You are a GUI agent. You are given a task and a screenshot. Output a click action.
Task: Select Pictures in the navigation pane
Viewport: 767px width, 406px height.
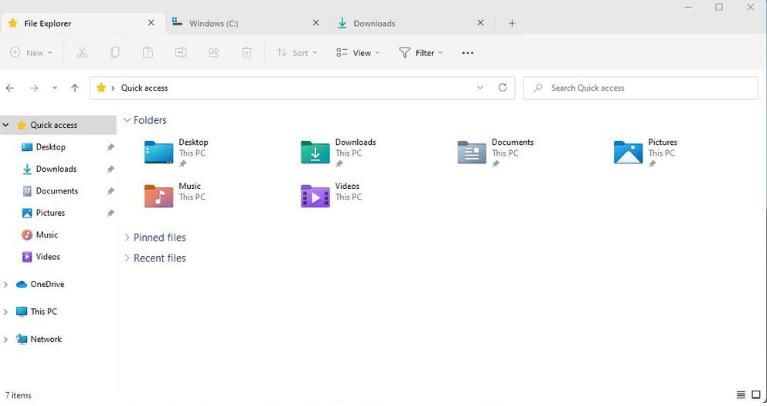pyautogui.click(x=50, y=213)
